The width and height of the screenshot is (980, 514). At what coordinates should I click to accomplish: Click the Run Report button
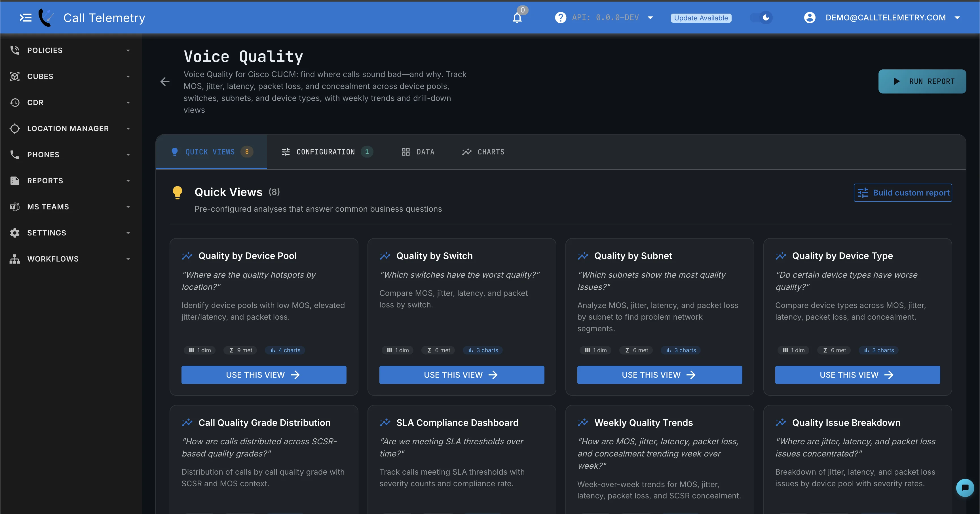(922, 81)
